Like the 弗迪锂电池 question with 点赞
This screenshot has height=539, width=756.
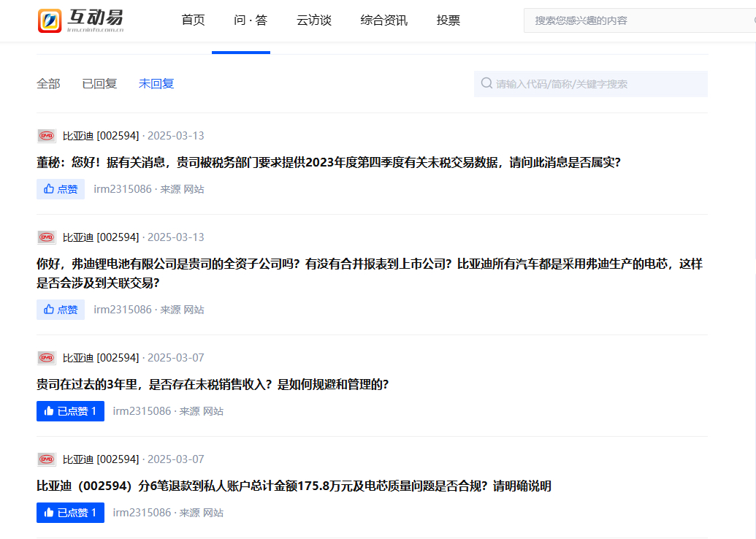point(61,310)
